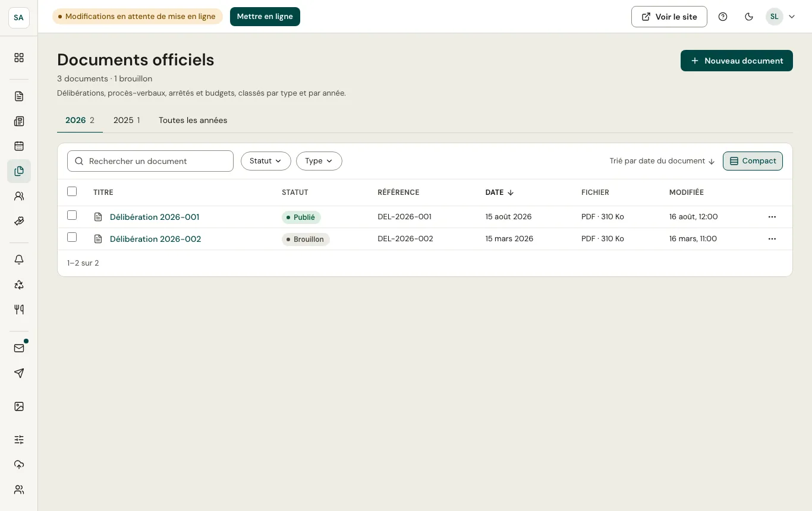The image size is (812, 511).
Task: Open the notifications bell icon
Action: click(x=19, y=260)
